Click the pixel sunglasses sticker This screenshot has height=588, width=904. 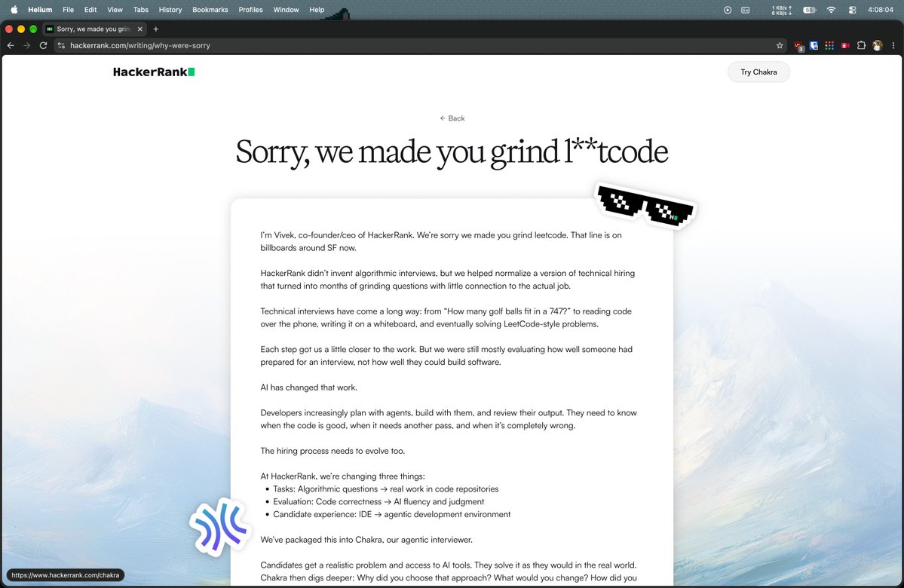coord(645,206)
